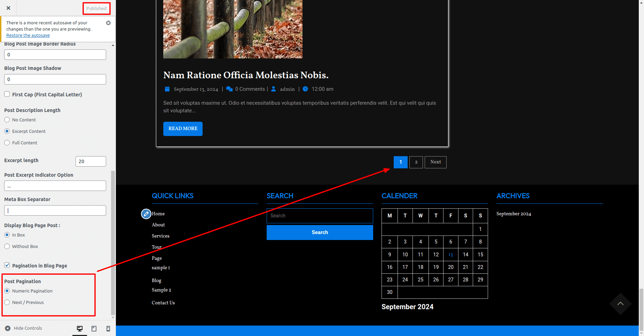Choose the Without Box display option
The width and height of the screenshot is (644, 336).
point(7,246)
